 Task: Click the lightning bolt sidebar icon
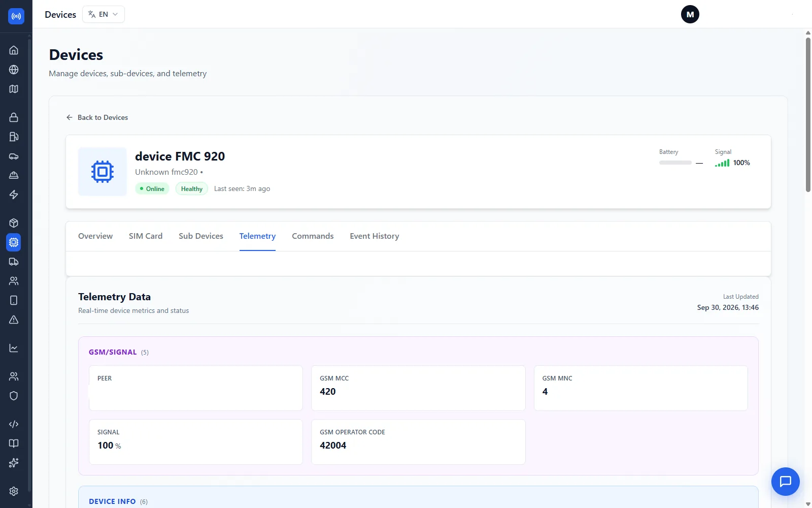[14, 195]
